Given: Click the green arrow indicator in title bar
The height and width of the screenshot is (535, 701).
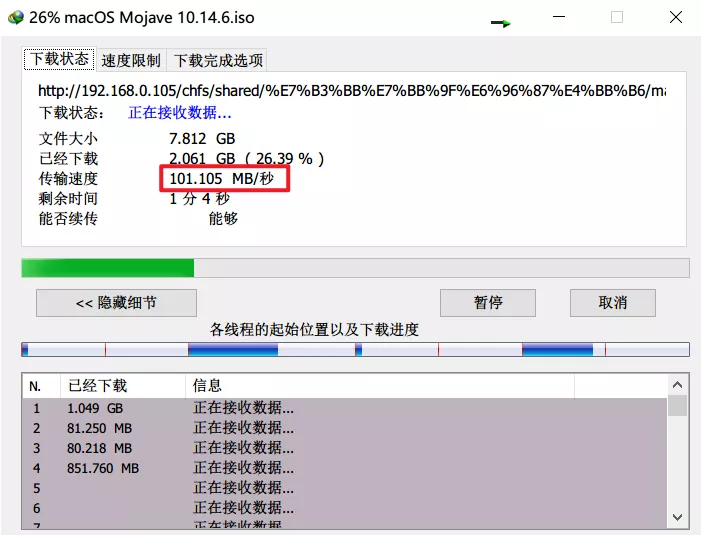Looking at the screenshot, I should [x=501, y=23].
